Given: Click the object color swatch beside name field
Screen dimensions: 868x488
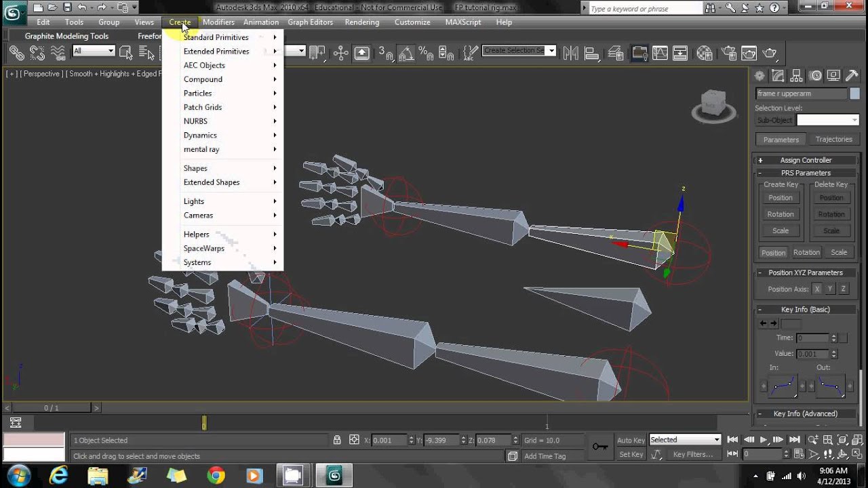Looking at the screenshot, I should click(x=854, y=94).
